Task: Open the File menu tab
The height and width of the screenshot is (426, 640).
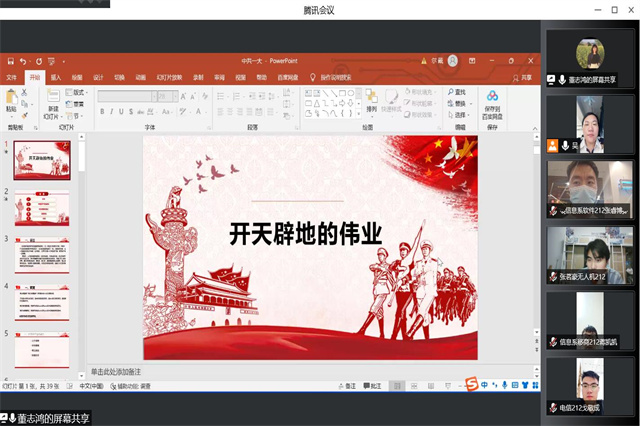Action: [x=12, y=77]
